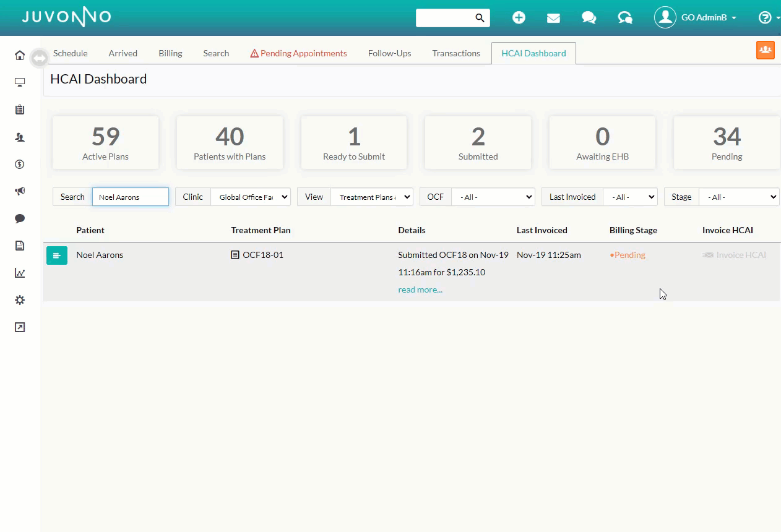Open the dollar billing icon in the sidebar
Viewport: 781px width, 532px height.
tap(20, 164)
